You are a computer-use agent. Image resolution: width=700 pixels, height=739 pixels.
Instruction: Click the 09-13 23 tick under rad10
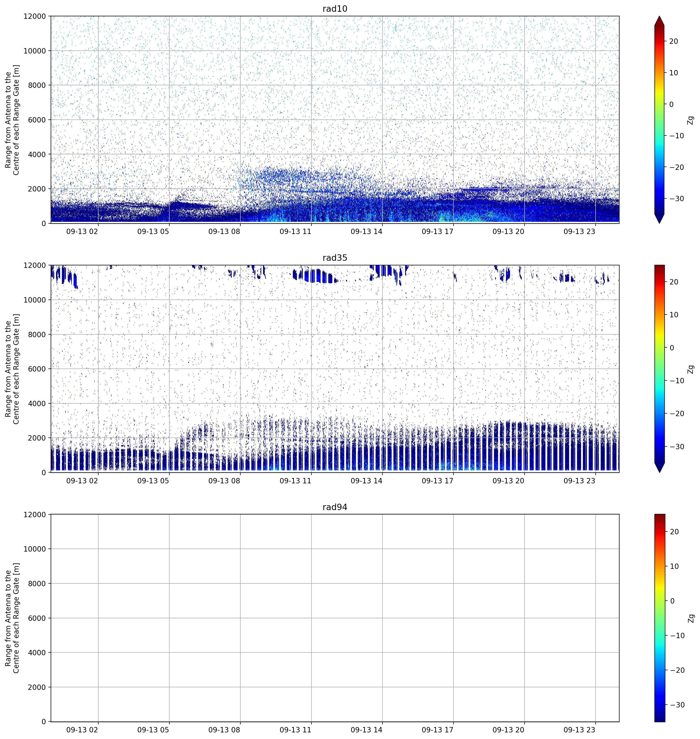pyautogui.click(x=580, y=231)
